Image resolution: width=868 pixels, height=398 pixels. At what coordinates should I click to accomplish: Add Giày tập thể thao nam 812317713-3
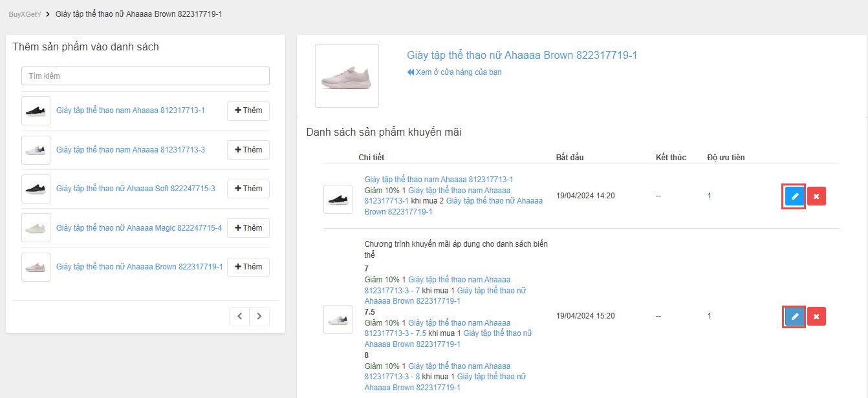pyautogui.click(x=248, y=150)
